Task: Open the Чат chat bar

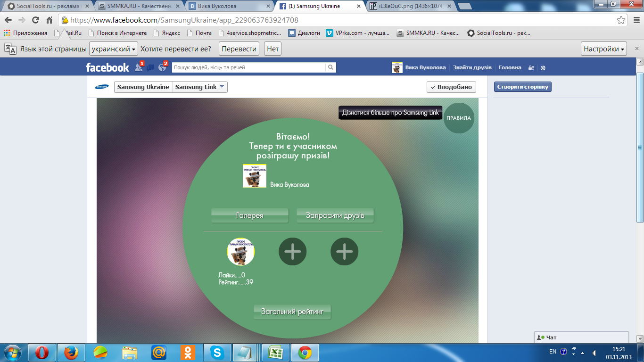Action: pyautogui.click(x=582, y=337)
